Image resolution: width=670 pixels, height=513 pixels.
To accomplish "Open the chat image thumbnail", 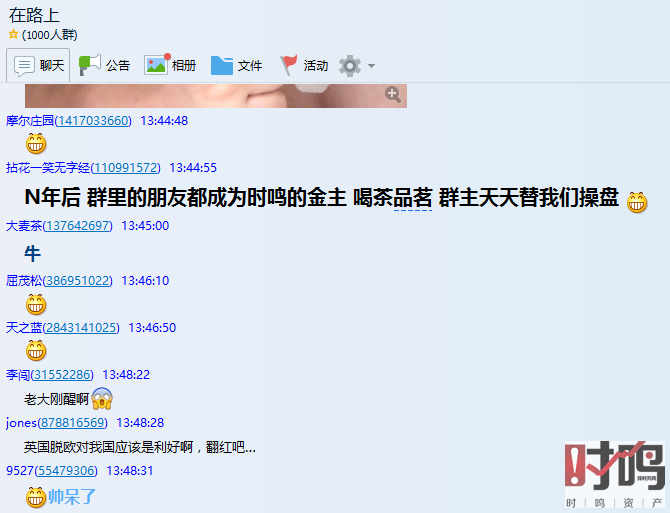I will click(216, 96).
